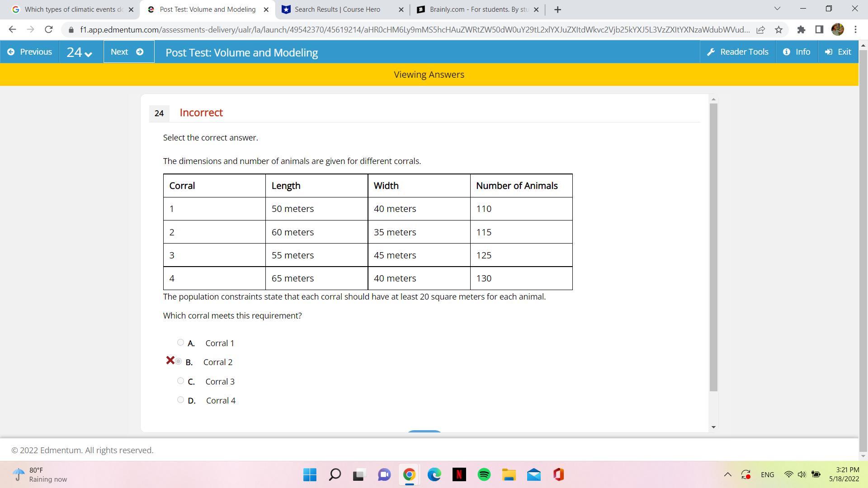This screenshot has width=868, height=488.
Task: Open the tab search chevron
Action: tap(777, 9)
